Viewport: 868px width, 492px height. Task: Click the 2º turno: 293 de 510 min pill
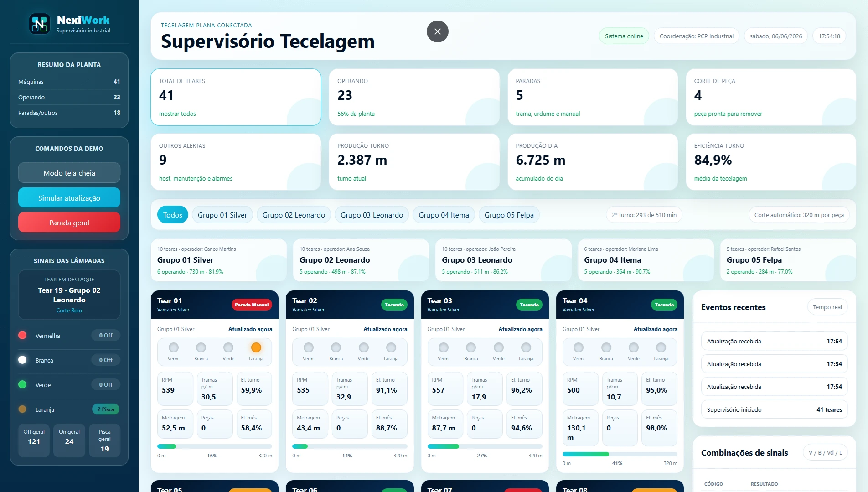pyautogui.click(x=644, y=215)
